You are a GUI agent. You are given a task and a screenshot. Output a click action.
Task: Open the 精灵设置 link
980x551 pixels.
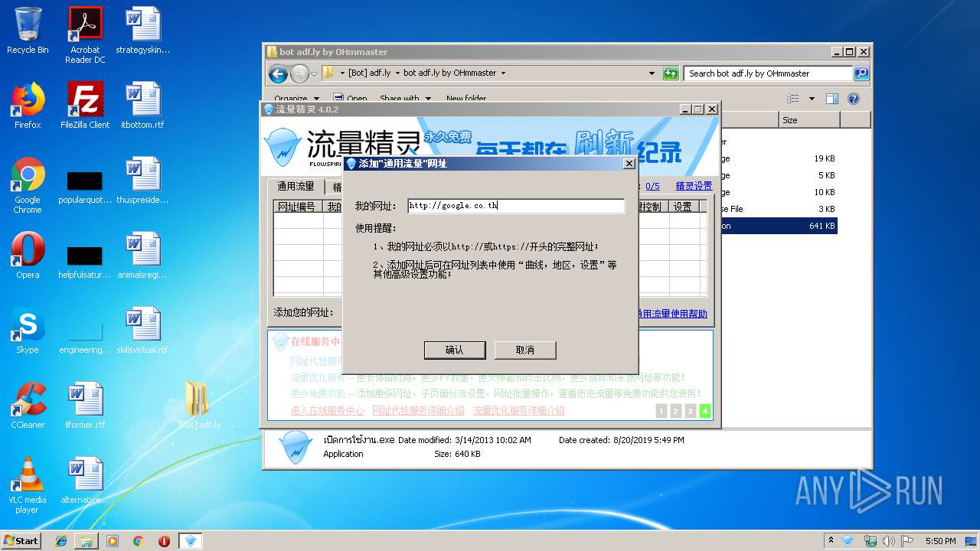point(694,186)
